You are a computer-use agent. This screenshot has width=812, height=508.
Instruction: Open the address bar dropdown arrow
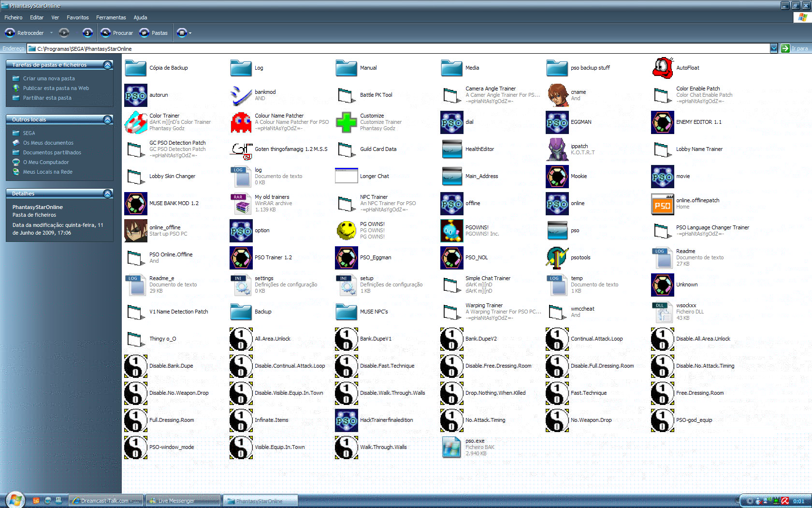tap(774, 48)
